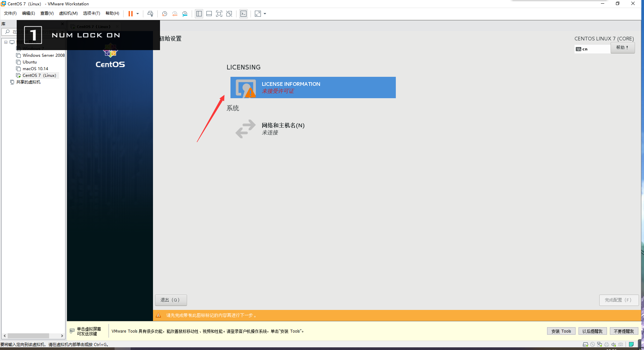Collapse the 我的计算机 tree node
The image size is (644, 350).
point(6,42)
